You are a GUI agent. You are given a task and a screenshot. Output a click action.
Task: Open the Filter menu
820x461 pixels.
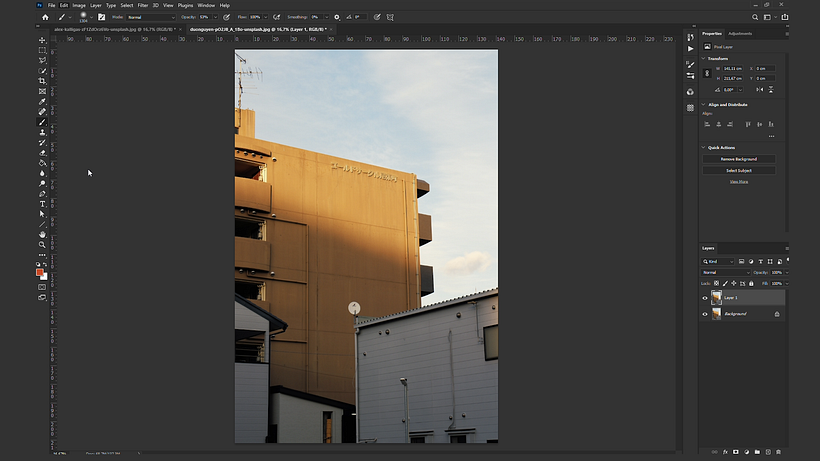click(x=143, y=5)
